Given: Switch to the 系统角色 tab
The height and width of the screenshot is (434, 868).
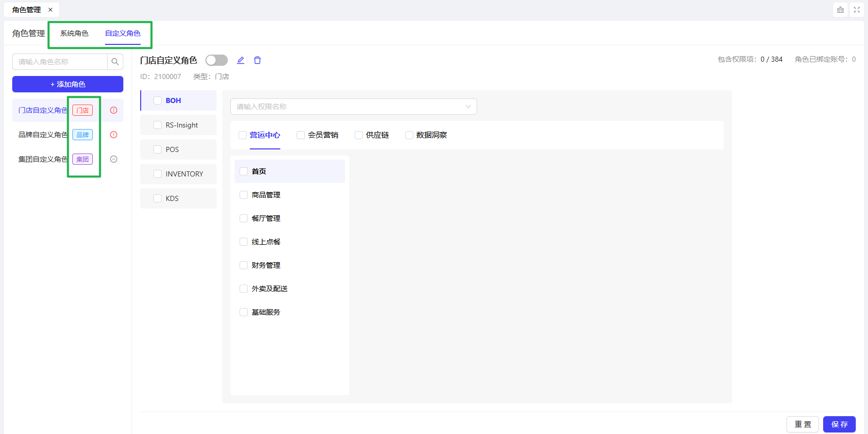Looking at the screenshot, I should [74, 33].
